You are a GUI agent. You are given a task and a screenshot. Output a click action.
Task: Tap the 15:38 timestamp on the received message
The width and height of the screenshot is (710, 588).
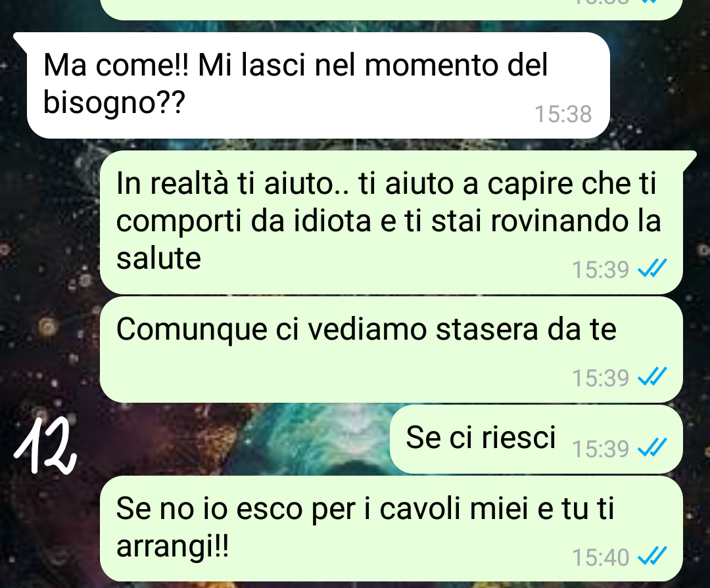pos(563,114)
